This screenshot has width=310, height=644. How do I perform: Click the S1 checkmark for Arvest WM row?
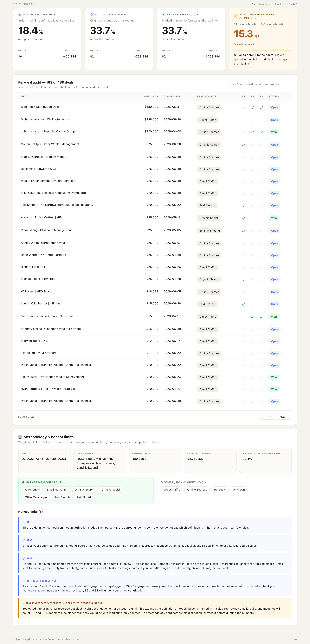tap(244, 219)
